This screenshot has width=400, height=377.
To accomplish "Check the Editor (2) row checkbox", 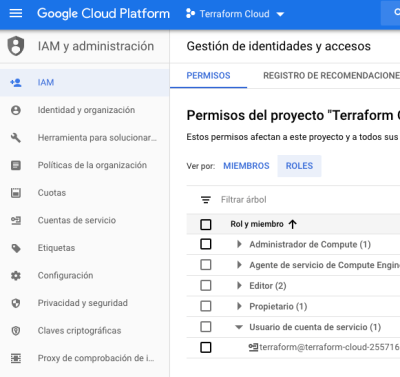I will [206, 285].
